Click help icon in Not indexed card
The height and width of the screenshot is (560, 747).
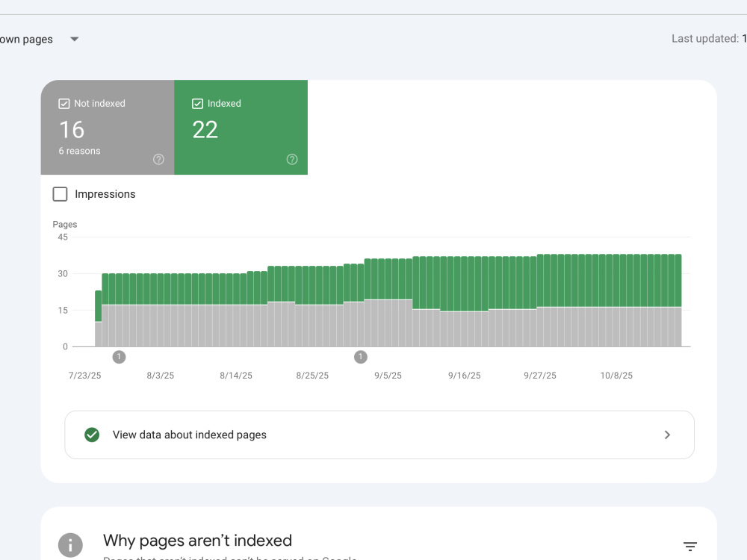tap(158, 160)
